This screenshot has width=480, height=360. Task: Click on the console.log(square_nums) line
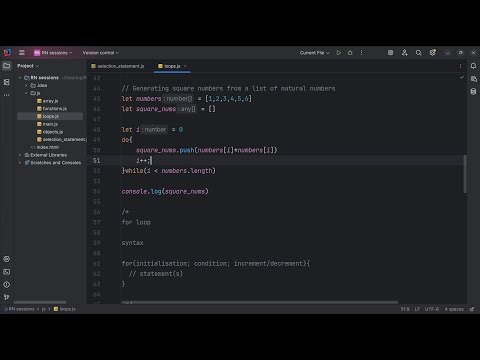(x=165, y=191)
